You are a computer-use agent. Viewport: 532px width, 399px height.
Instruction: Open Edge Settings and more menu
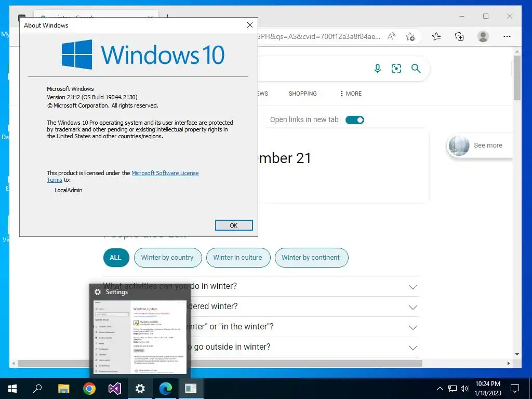(507, 36)
